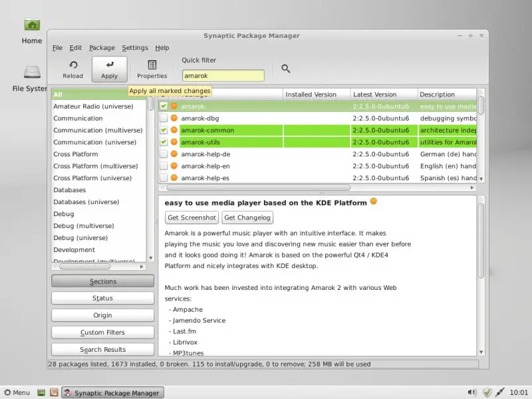Viewport: 532px width, 399px height.
Task: Click the volume icon in system tray
Action: (x=472, y=392)
